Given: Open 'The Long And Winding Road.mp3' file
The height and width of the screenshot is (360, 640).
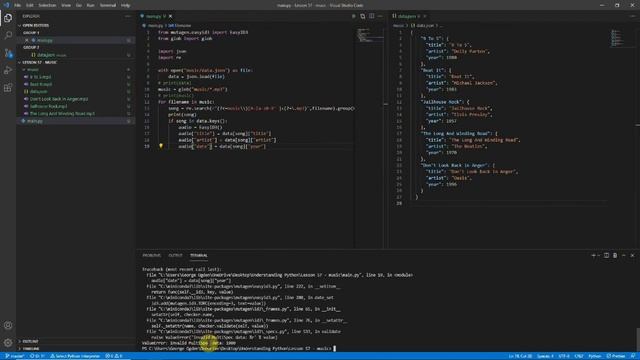Looking at the screenshot, I should click(76, 113).
